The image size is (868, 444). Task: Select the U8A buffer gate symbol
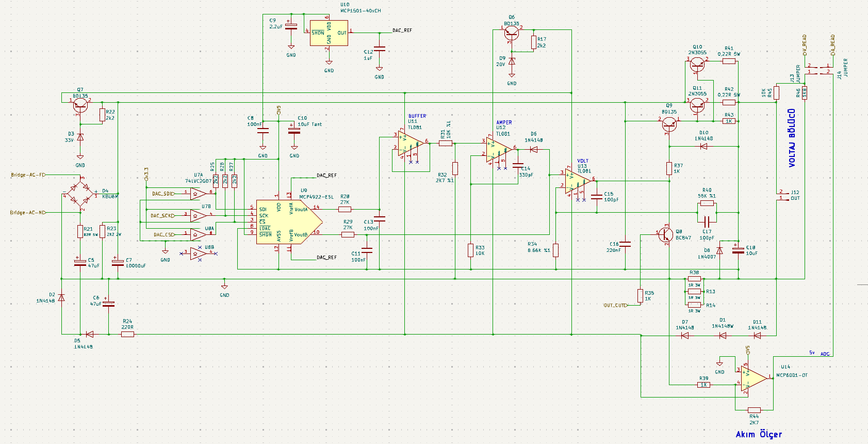[199, 235]
